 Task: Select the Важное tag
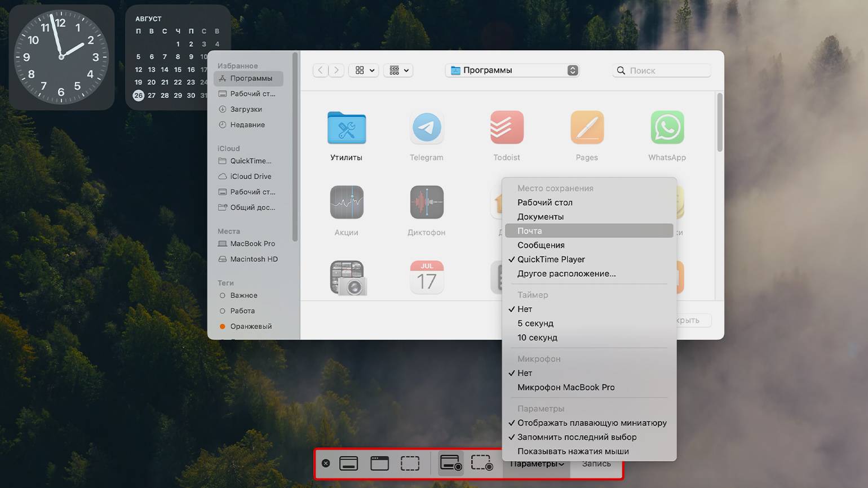click(x=249, y=295)
